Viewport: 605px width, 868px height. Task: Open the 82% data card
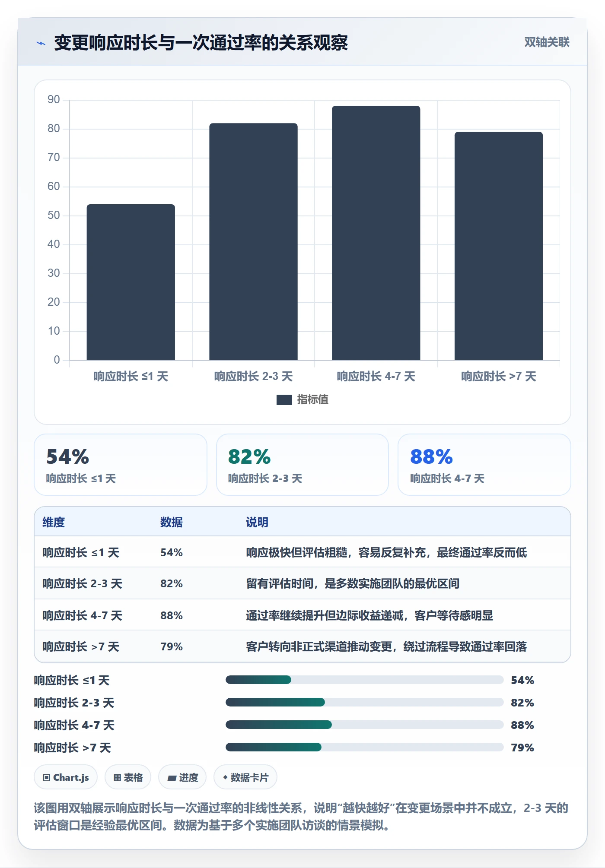tap(302, 465)
